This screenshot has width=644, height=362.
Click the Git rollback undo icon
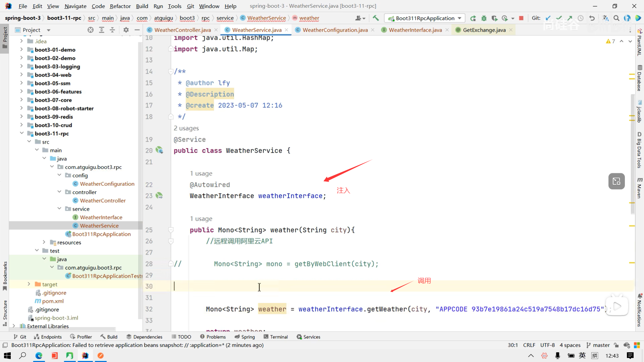[592, 18]
